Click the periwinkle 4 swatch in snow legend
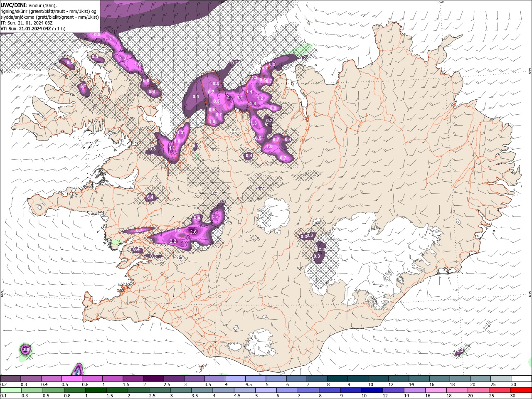The height and width of the screenshot is (399, 532). pyautogui.click(x=235, y=379)
